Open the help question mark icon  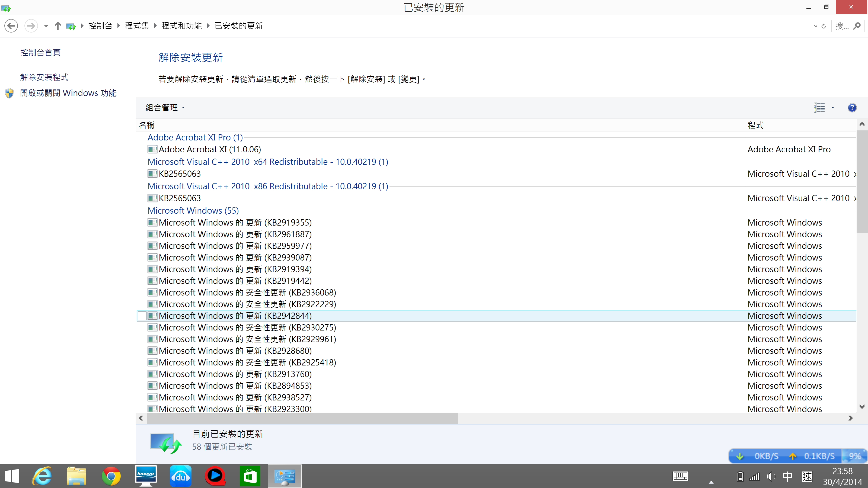852,108
